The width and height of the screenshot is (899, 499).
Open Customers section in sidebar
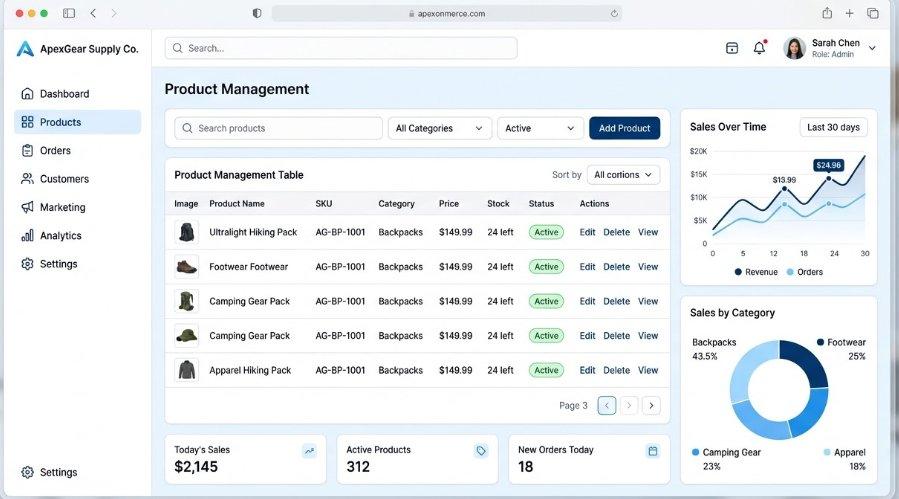point(77,179)
